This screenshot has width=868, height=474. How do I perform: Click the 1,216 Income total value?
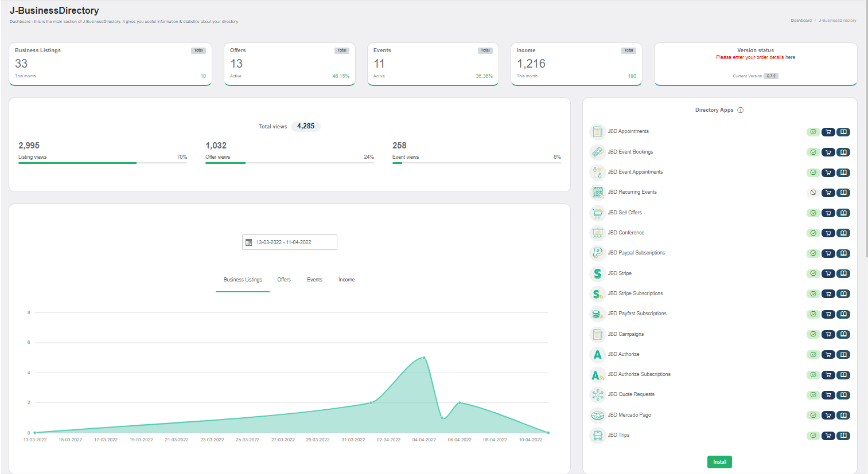(531, 64)
